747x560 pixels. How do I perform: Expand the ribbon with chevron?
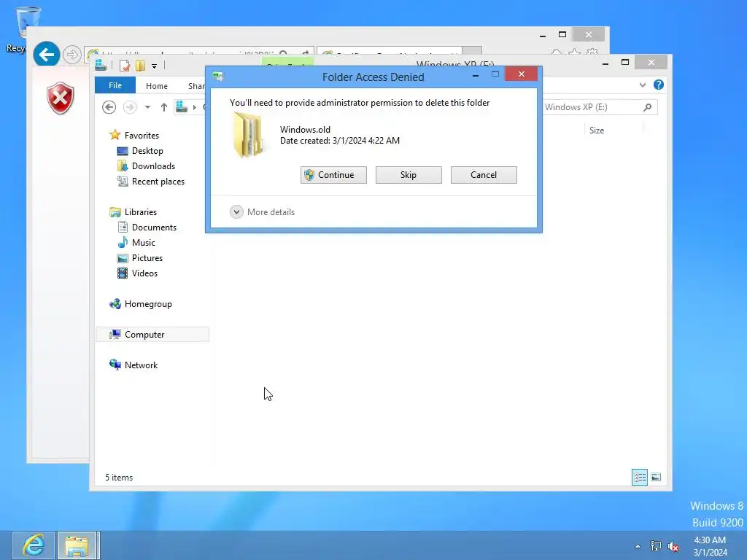point(643,85)
